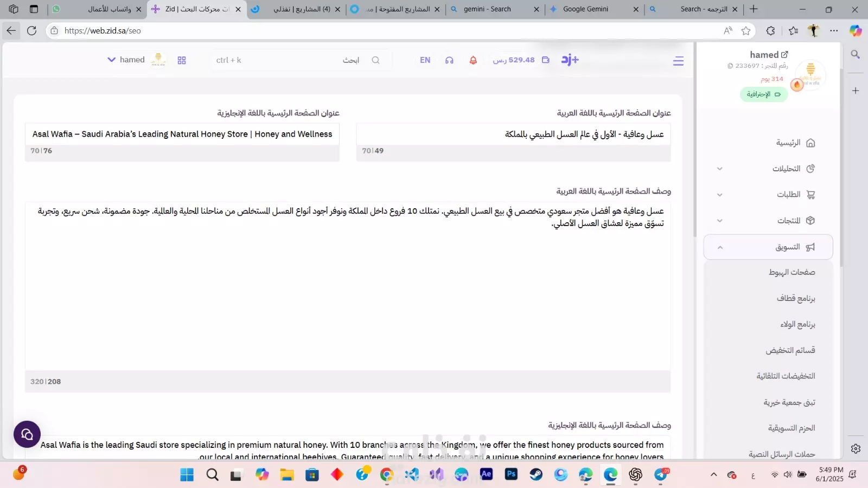Expand the الطلبات sidebar section
The height and width of the screenshot is (488, 868).
(x=719, y=195)
